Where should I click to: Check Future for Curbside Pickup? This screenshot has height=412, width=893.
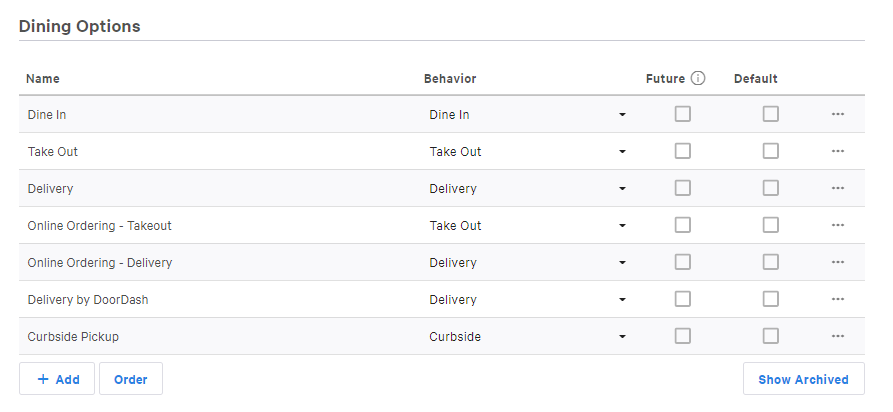(x=683, y=336)
